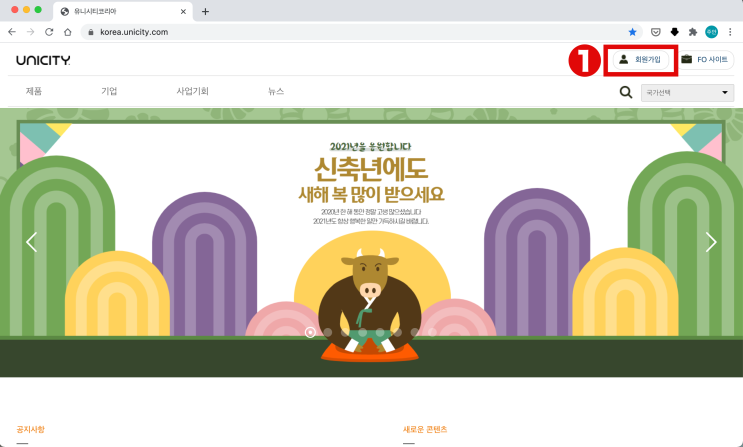
Task: Open a new browser tab with plus
Action: click(x=205, y=11)
